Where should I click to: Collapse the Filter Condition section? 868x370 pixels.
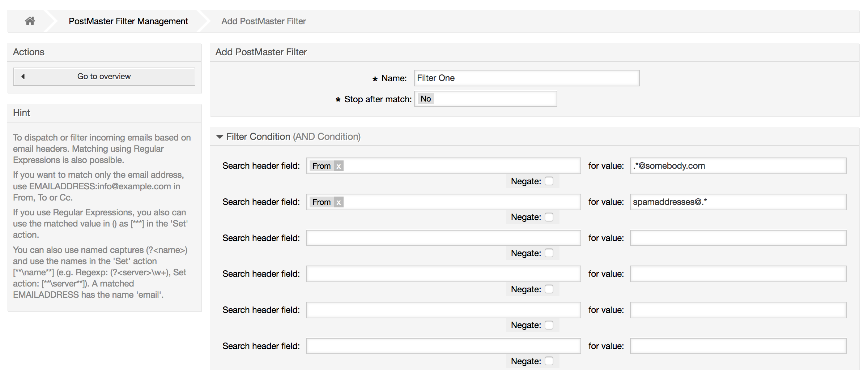(x=219, y=136)
